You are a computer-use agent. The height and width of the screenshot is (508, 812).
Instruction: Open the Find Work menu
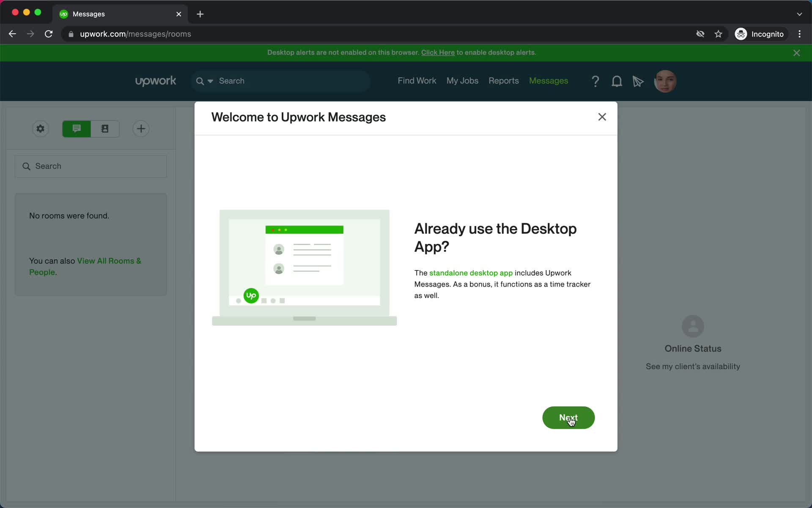point(417,81)
